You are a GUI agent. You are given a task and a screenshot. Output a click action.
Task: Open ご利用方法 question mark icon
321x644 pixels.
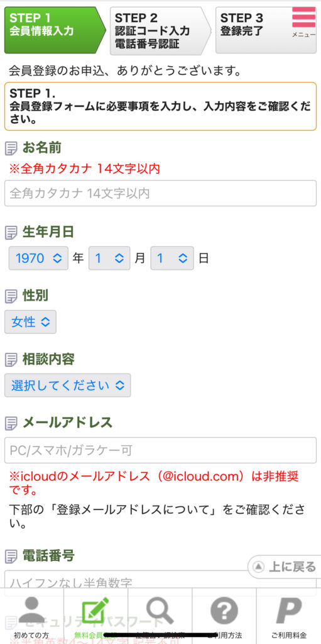click(x=224, y=611)
